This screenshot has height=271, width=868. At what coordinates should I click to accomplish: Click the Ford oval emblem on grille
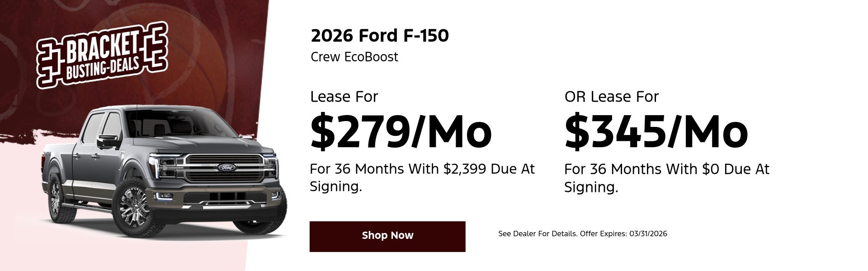point(226,168)
